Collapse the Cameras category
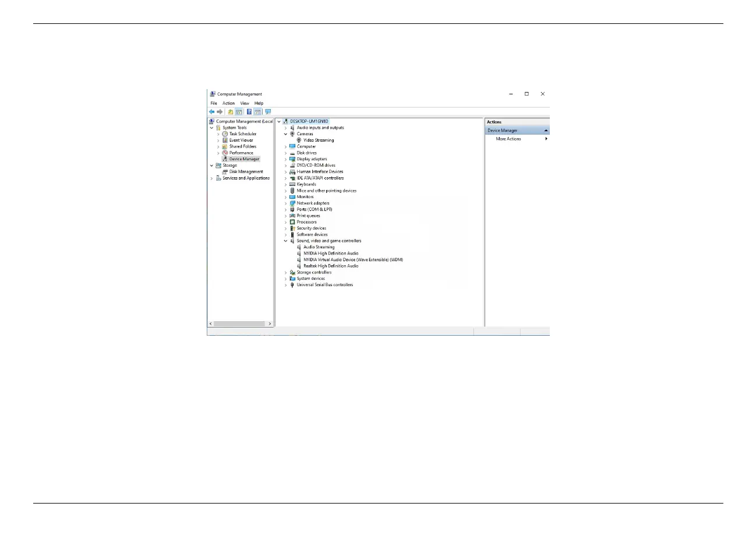 tap(285, 134)
